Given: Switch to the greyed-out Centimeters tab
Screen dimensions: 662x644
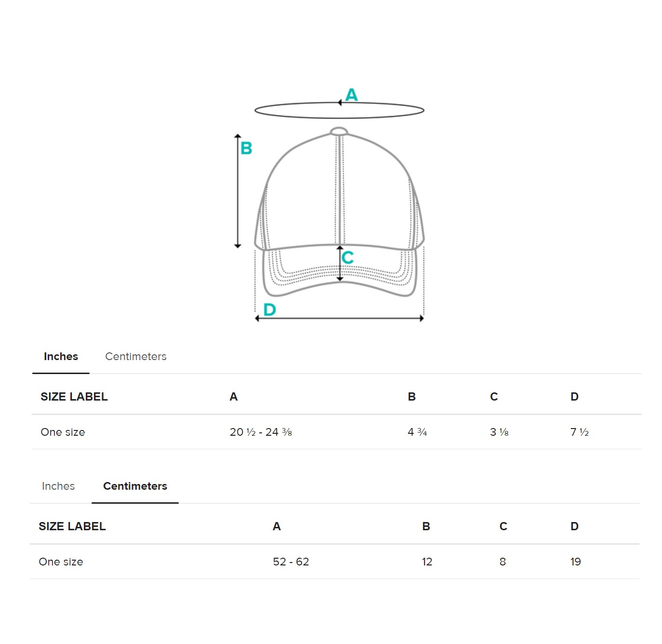Looking at the screenshot, I should coord(135,357).
